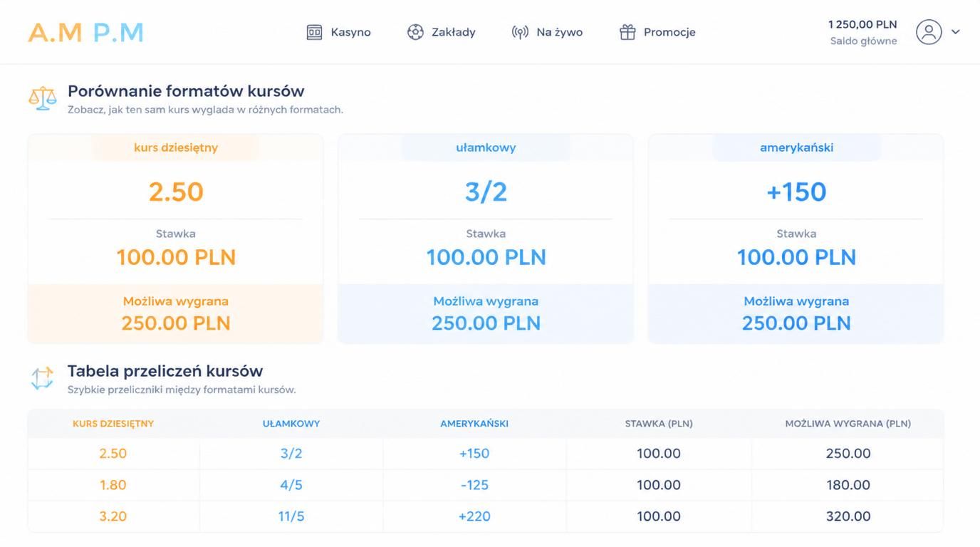The width and height of the screenshot is (980, 547).
Task: Click the 250.00 PLN winnings in the ułamkowy card
Action: coord(486,323)
